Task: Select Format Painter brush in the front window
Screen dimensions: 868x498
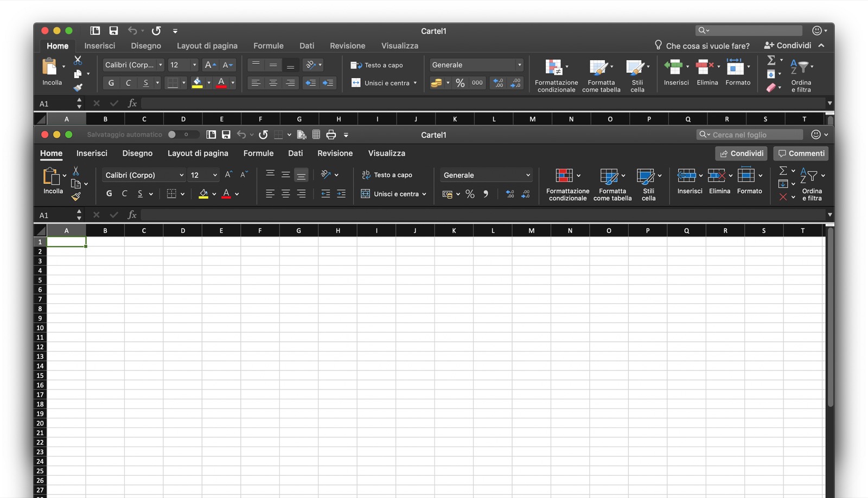Action: click(x=76, y=196)
